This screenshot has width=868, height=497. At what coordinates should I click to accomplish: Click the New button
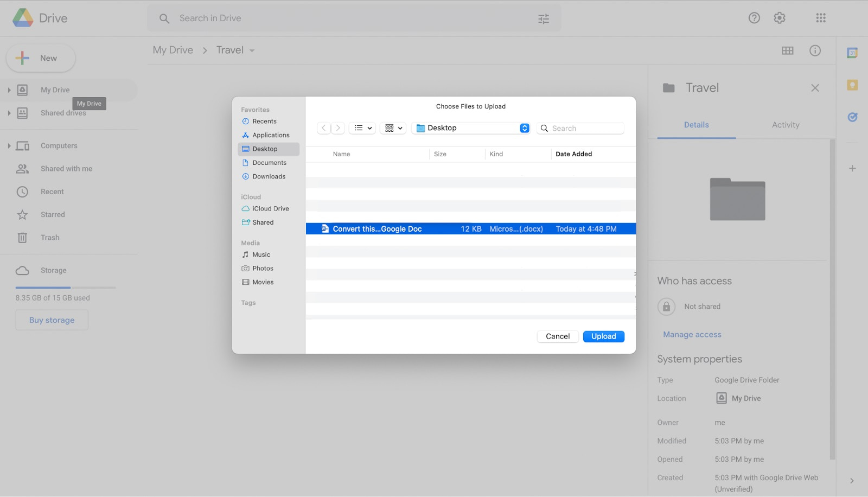click(x=41, y=58)
